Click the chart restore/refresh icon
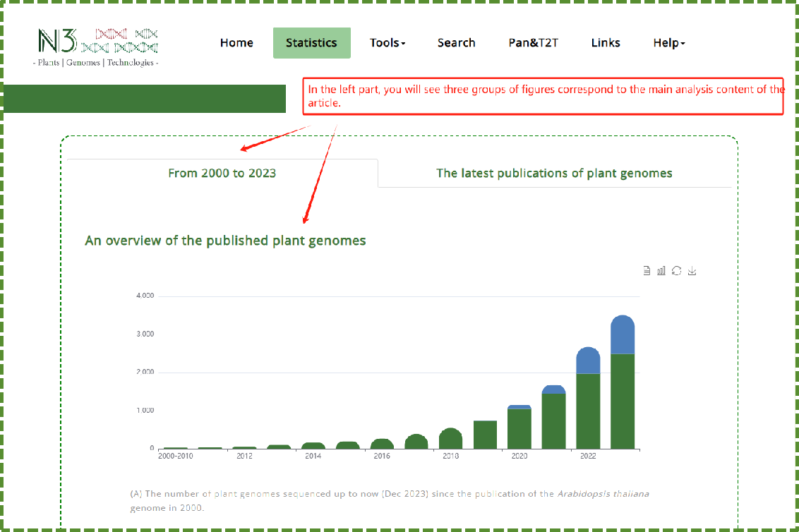Screen dimensions: 799x532 [677, 271]
